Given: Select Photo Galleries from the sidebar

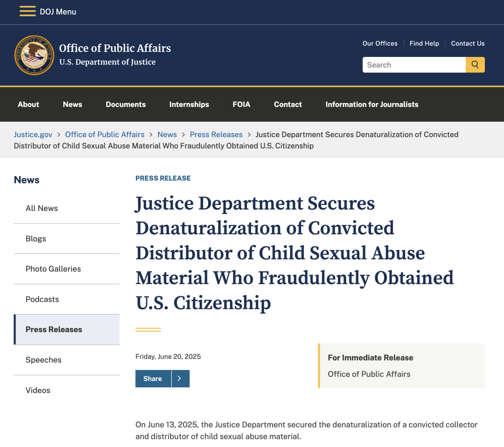Looking at the screenshot, I should tap(53, 269).
